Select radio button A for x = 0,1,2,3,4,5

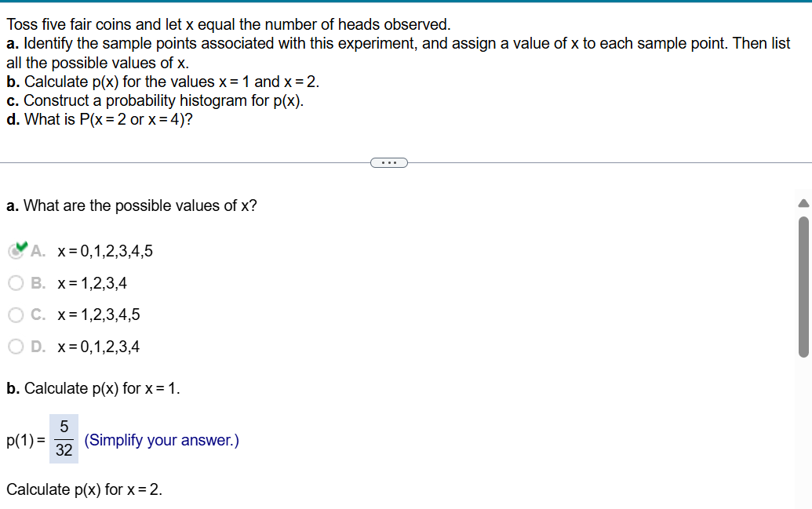[16, 251]
